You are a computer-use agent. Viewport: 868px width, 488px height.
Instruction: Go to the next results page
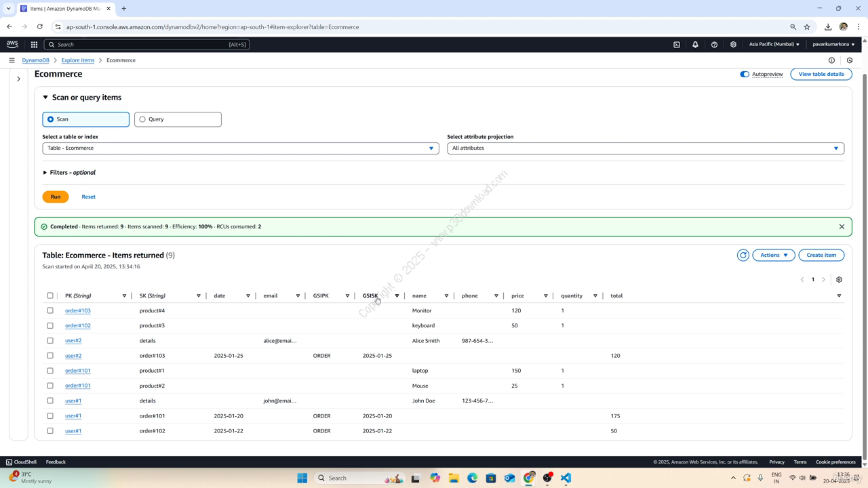[x=824, y=279]
